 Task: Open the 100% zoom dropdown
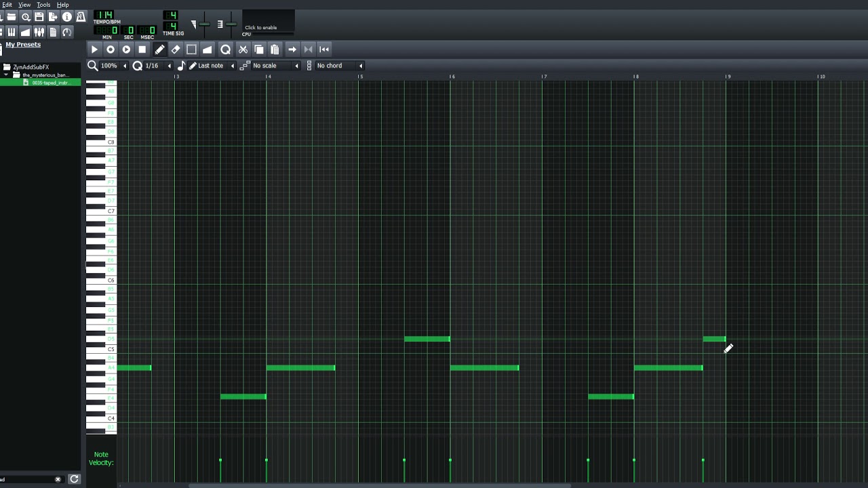pos(114,66)
